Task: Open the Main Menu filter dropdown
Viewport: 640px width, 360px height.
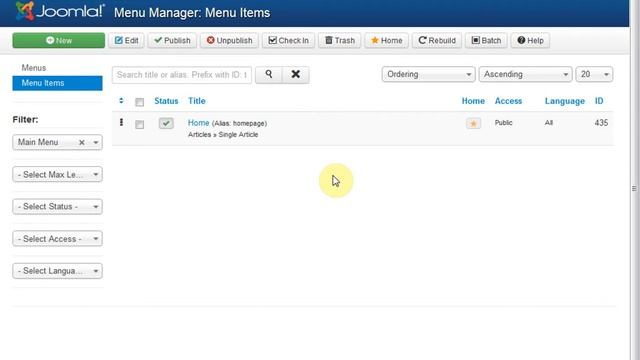Action: pos(58,142)
